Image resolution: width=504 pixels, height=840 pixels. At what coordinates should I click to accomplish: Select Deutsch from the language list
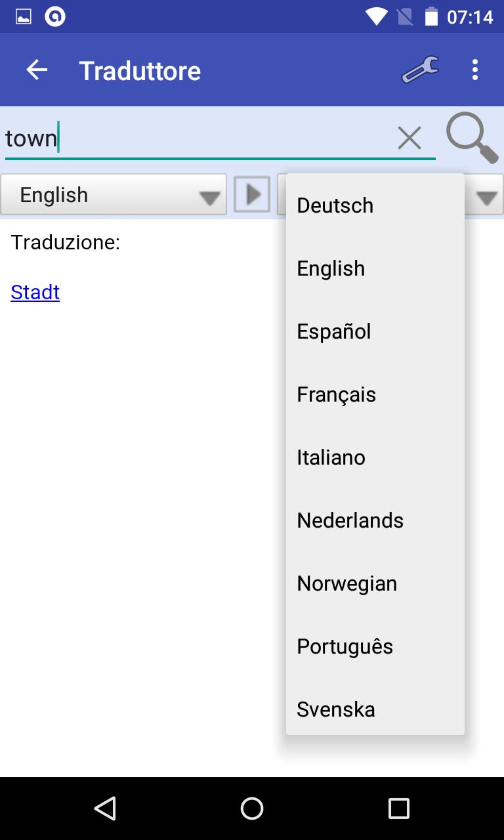pos(335,205)
